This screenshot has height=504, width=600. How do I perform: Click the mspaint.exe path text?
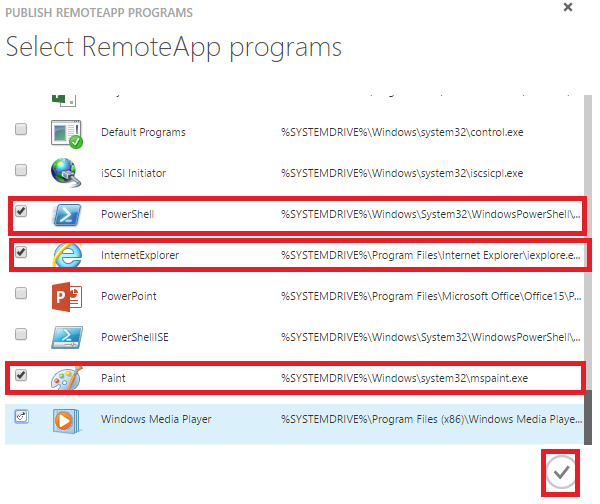click(x=404, y=378)
